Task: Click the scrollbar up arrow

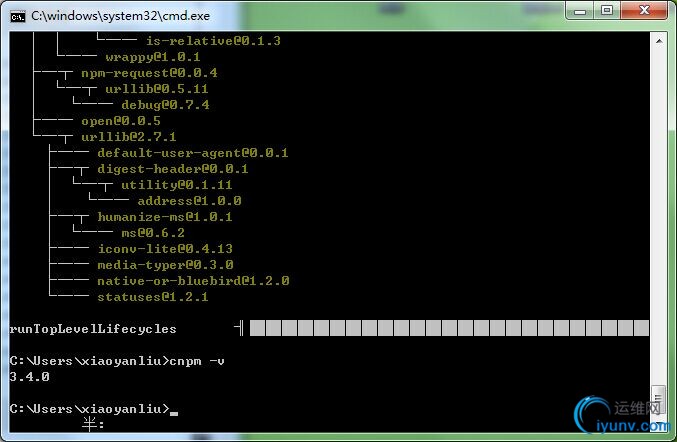Action: pyautogui.click(x=659, y=41)
